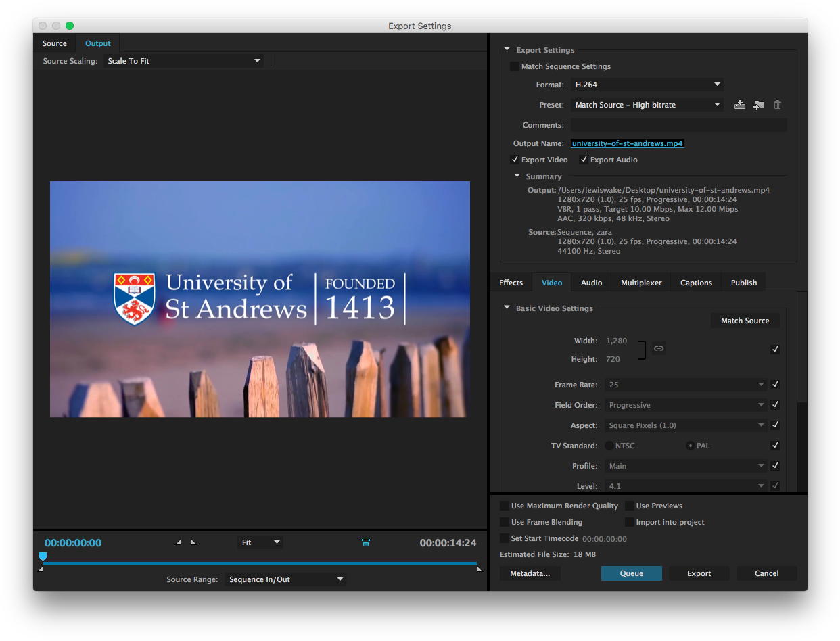Click the Match Source button
This screenshot has height=641, width=840.
pyautogui.click(x=745, y=320)
